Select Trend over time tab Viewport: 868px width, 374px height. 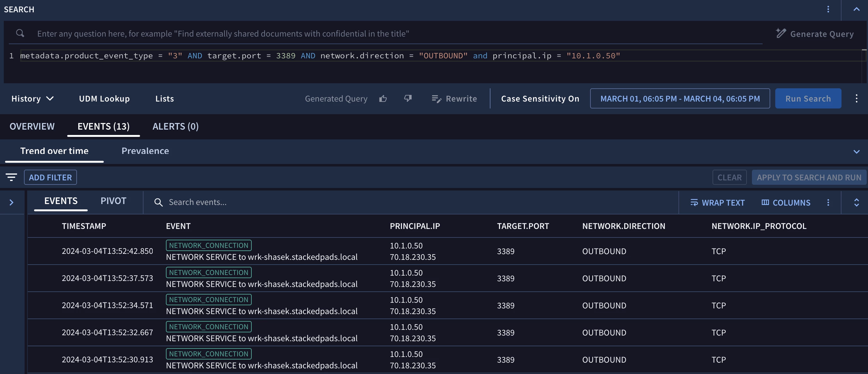tap(54, 151)
